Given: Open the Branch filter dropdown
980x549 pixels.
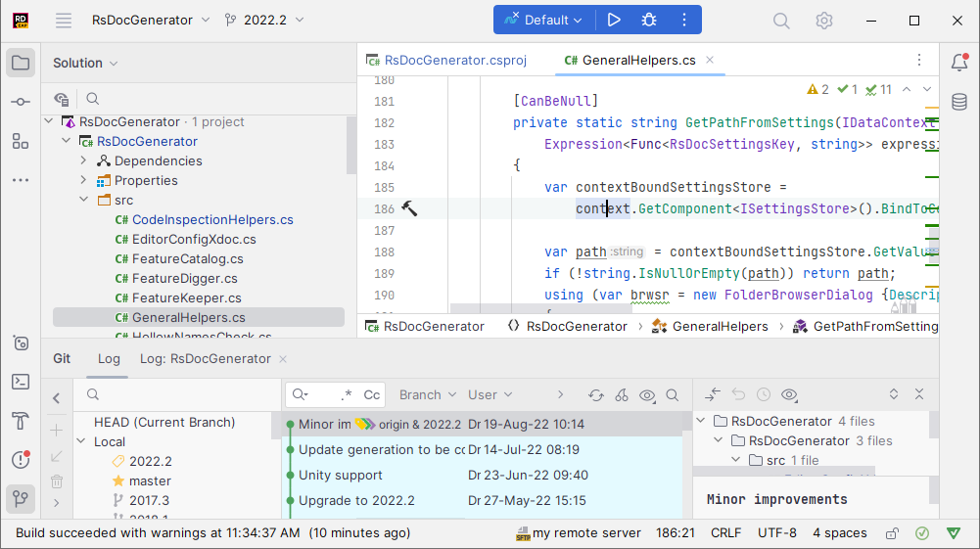Looking at the screenshot, I should pos(428,394).
